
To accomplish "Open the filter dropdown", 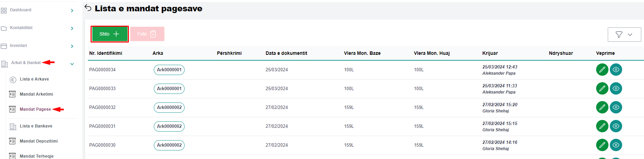I will tap(624, 35).
